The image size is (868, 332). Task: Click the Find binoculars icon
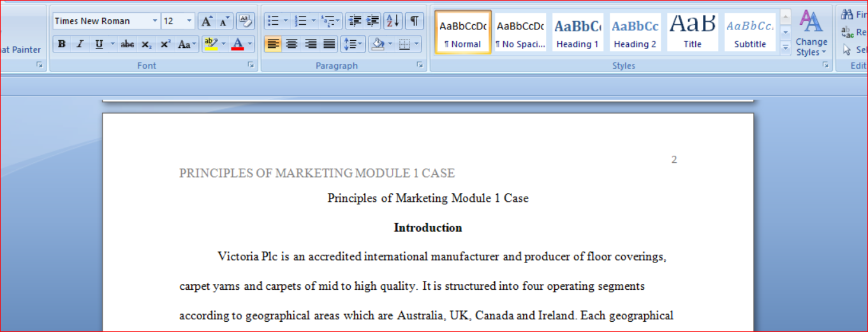(848, 15)
